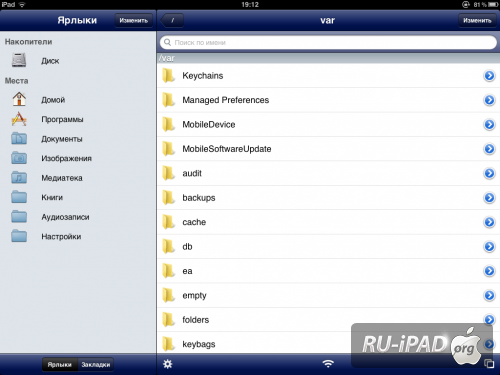Show details arrow for empty
The height and width of the screenshot is (375, 500).
tap(489, 295)
